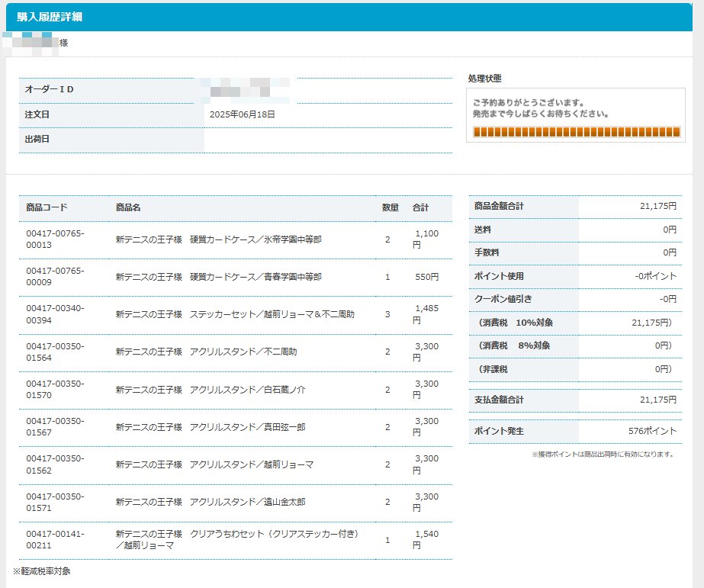Screen dimensions: 704x588
Task: Click the アクリルスタンド／遠山金太郎 product name
Action: (211, 502)
